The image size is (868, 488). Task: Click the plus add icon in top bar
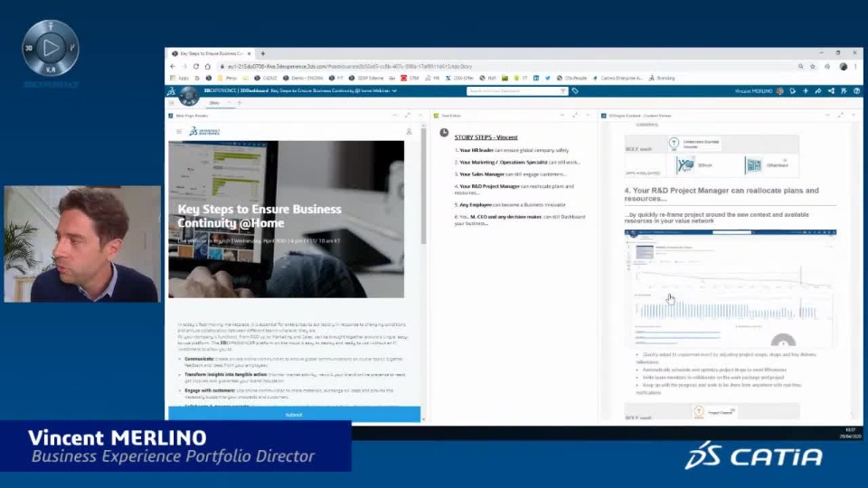pyautogui.click(x=806, y=90)
